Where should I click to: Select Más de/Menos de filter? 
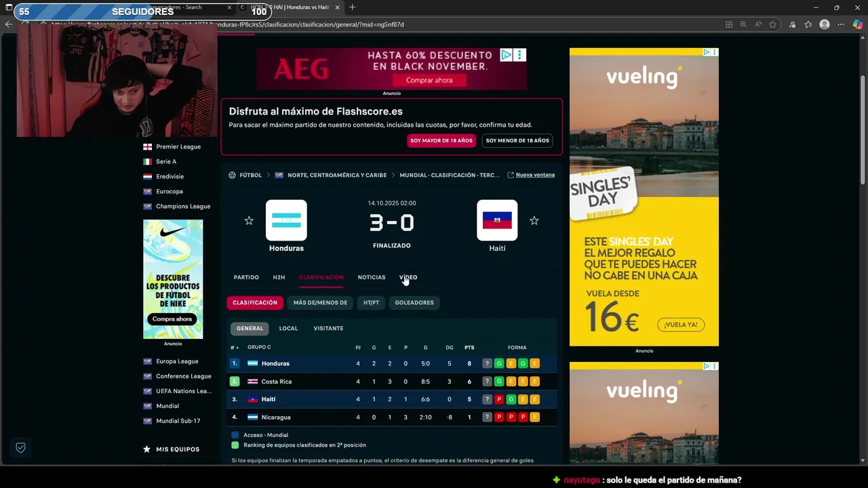point(320,302)
